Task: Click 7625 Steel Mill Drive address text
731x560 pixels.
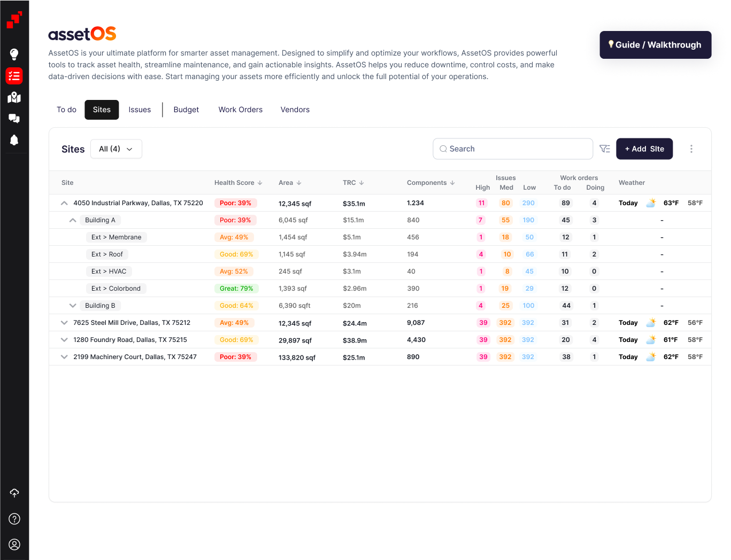Action: (x=132, y=323)
